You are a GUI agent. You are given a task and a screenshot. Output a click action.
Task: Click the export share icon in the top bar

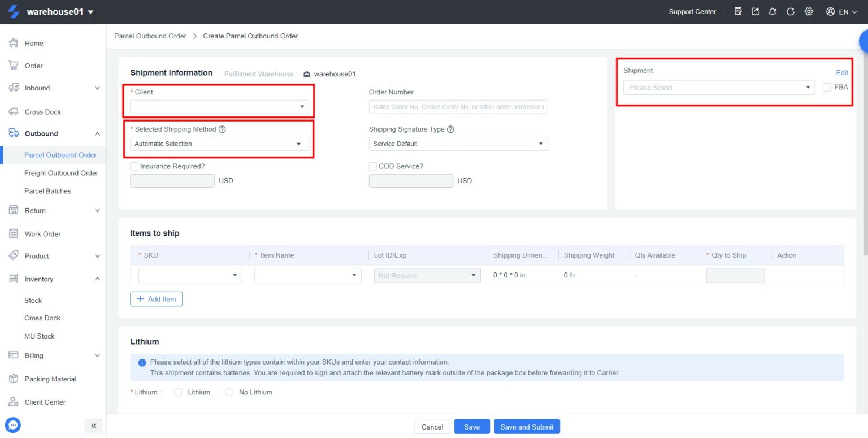[x=756, y=11]
